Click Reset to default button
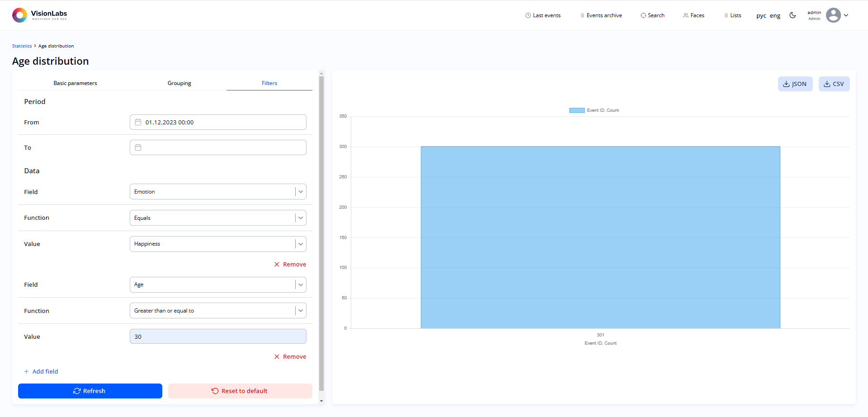 click(240, 391)
